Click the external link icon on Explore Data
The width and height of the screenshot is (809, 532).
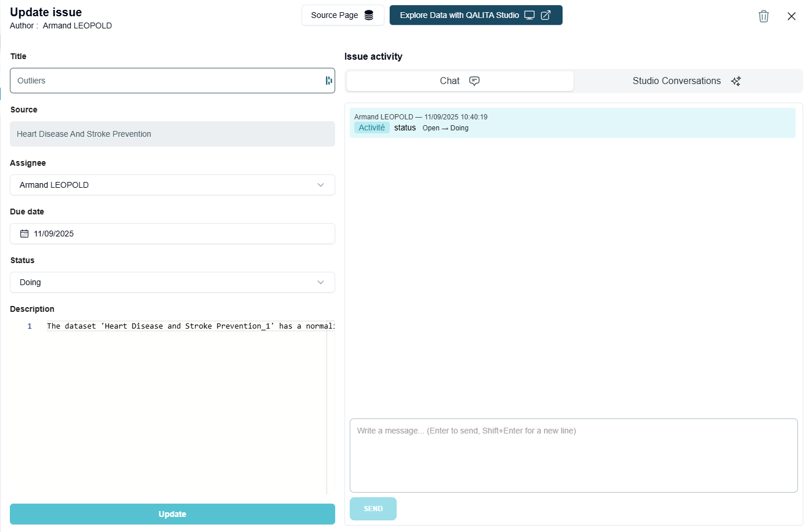546,15
